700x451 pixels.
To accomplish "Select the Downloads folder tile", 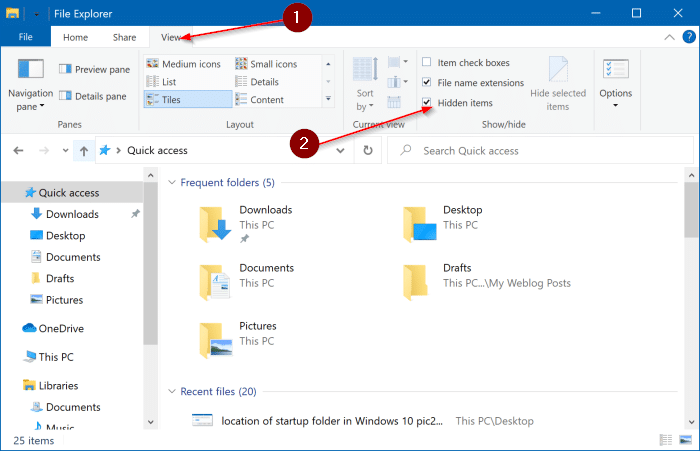I will (x=246, y=224).
